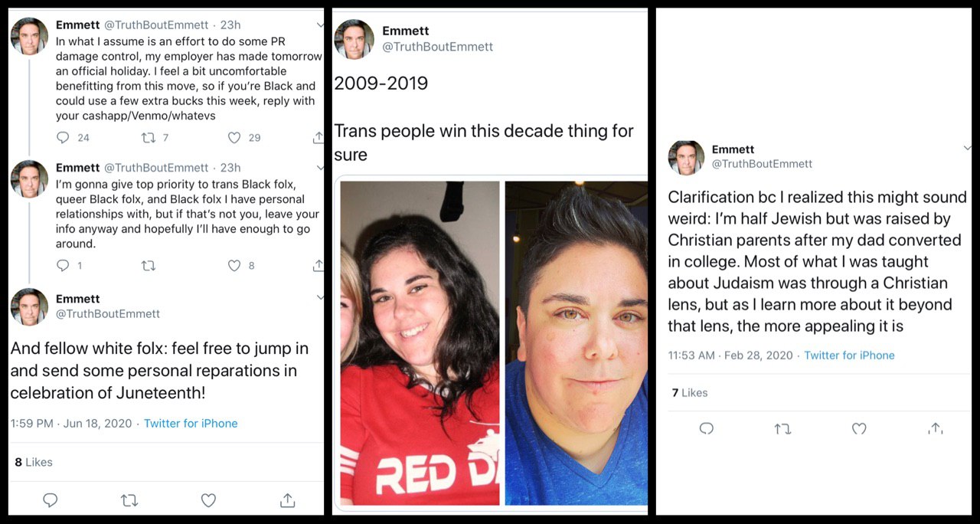Like the Juneteenth reparations tweet

208,500
